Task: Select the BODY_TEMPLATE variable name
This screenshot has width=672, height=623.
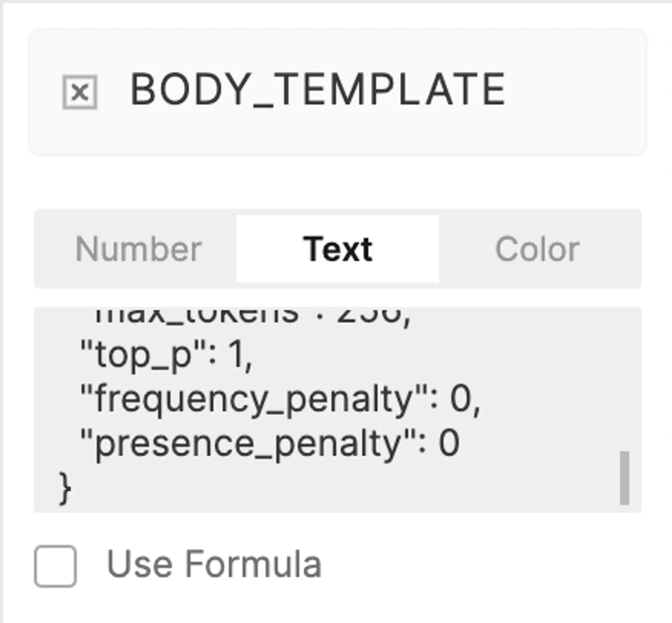Action: tap(318, 90)
